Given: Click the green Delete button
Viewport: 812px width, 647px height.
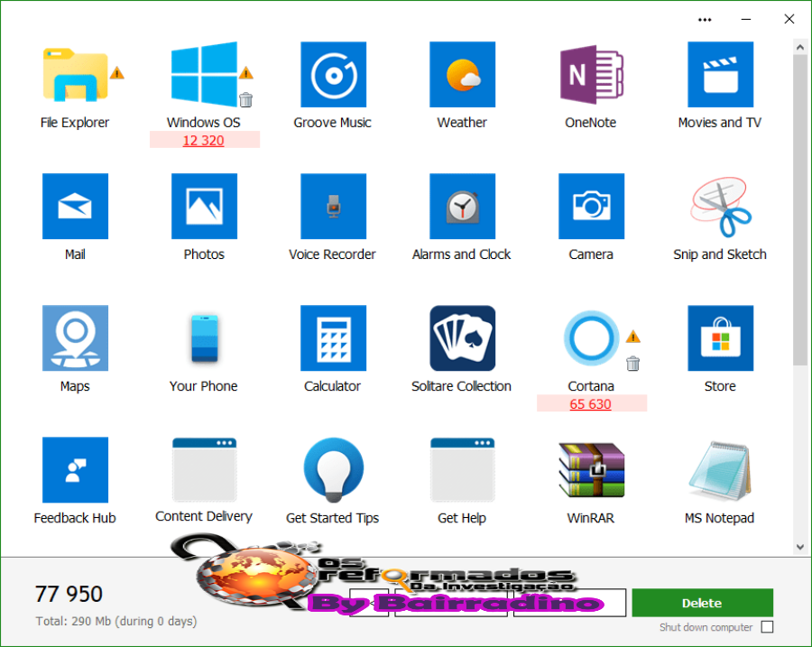Looking at the screenshot, I should [702, 603].
